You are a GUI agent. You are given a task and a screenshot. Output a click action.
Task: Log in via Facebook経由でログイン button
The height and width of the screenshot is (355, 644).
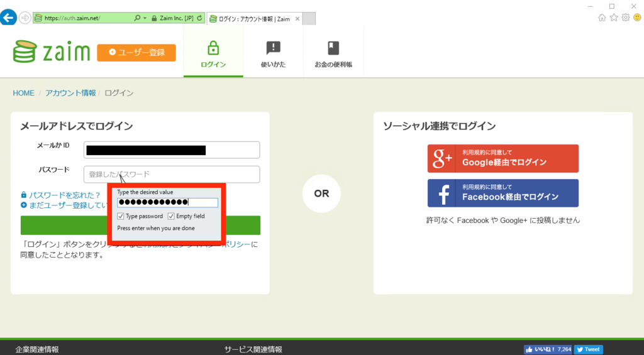click(503, 193)
